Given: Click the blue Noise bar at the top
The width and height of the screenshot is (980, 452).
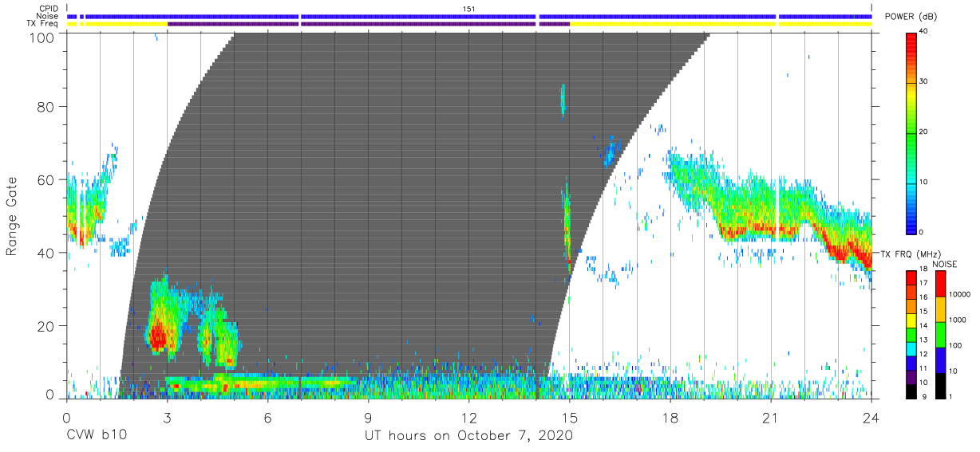Looking at the screenshot, I should click(x=469, y=16).
